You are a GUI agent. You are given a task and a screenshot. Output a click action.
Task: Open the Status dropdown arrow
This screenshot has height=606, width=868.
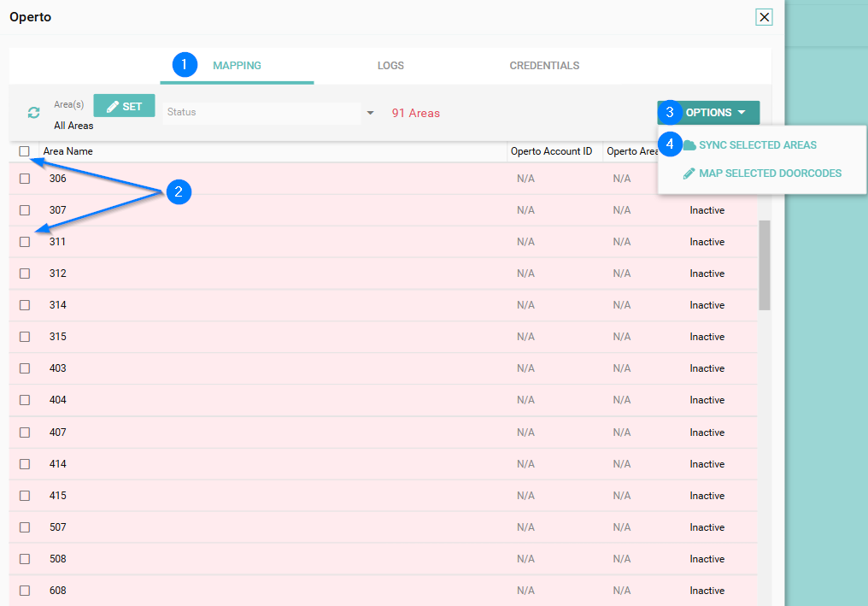click(x=370, y=113)
